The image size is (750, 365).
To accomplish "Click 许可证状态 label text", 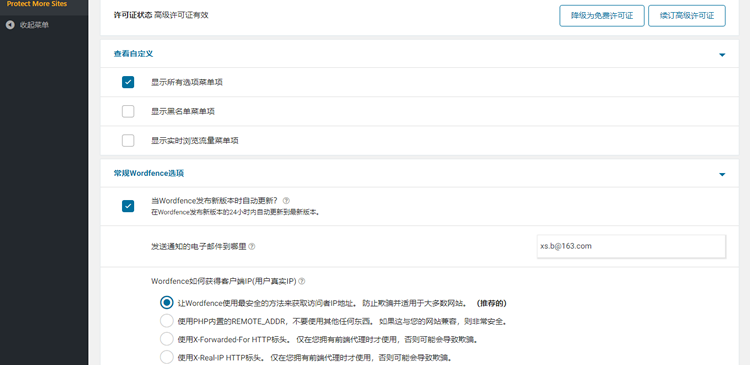I will point(133,15).
